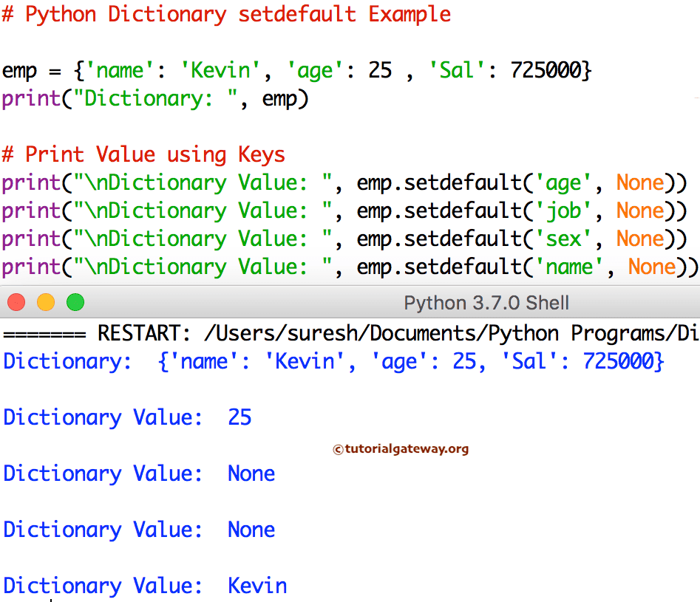
Task: Select the emp dictionary definition line
Action: coord(296,69)
